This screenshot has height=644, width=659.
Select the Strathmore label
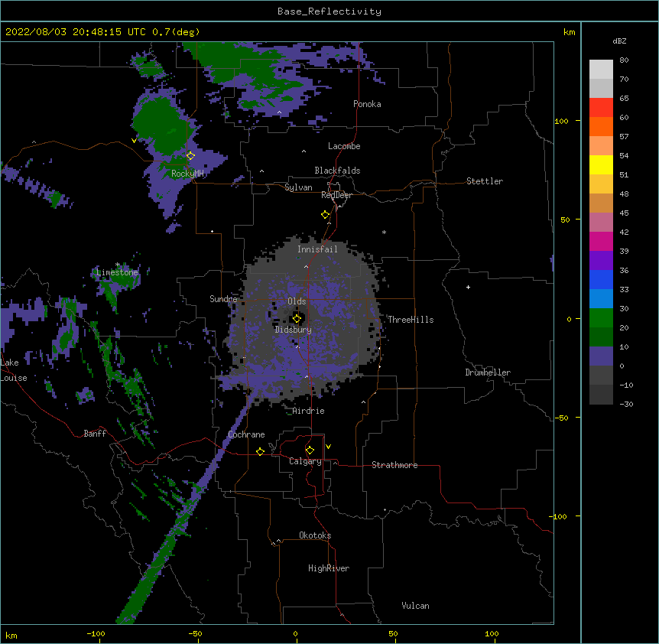click(394, 465)
